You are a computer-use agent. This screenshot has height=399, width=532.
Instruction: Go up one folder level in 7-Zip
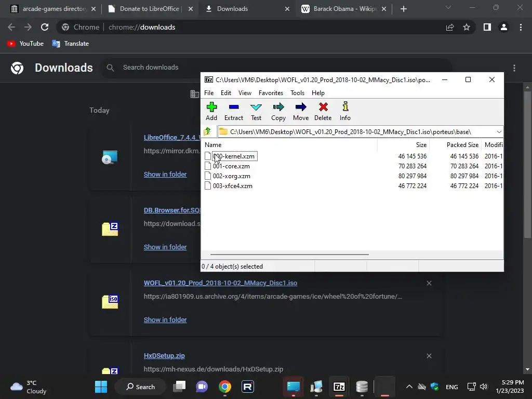pyautogui.click(x=207, y=131)
